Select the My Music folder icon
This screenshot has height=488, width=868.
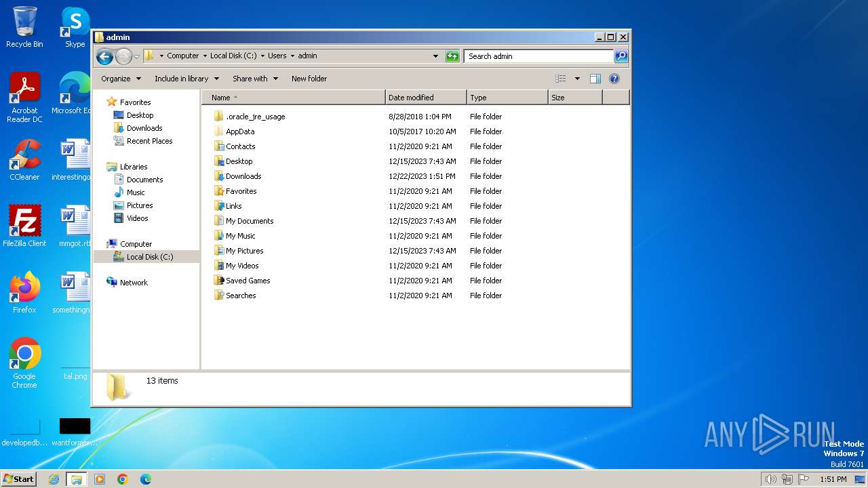(218, 236)
